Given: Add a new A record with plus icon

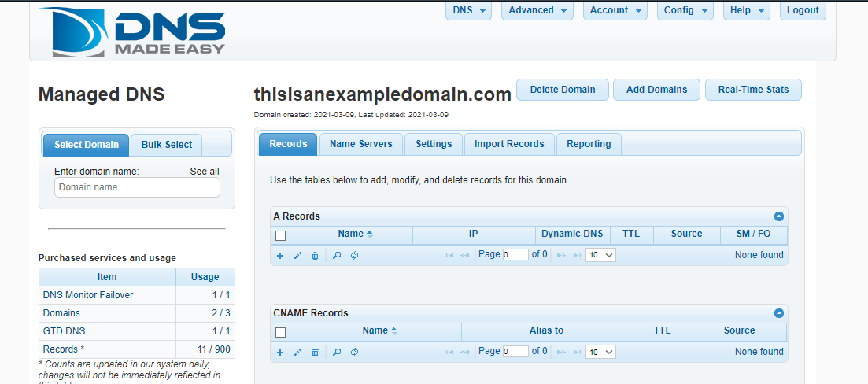Looking at the screenshot, I should click(280, 255).
